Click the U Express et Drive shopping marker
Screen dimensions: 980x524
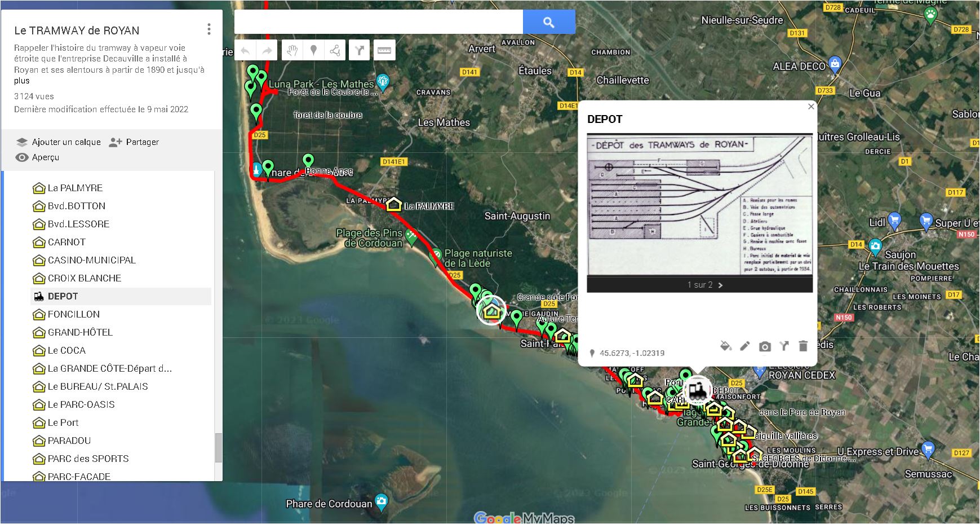tap(928, 450)
